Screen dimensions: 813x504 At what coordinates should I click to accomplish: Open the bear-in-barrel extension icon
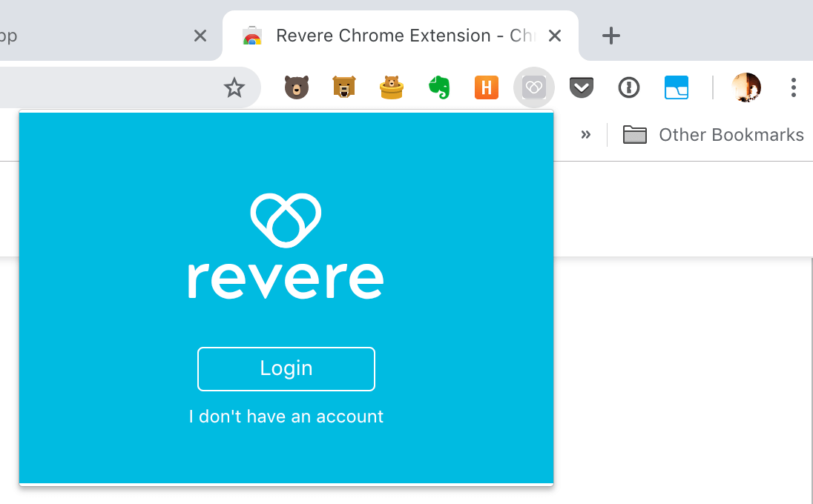(392, 87)
